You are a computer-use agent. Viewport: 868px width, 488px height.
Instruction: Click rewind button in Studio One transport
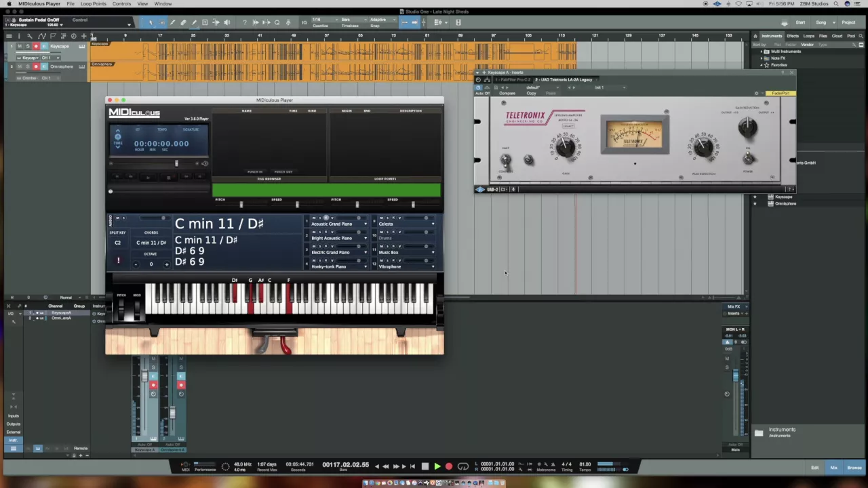[385, 466]
